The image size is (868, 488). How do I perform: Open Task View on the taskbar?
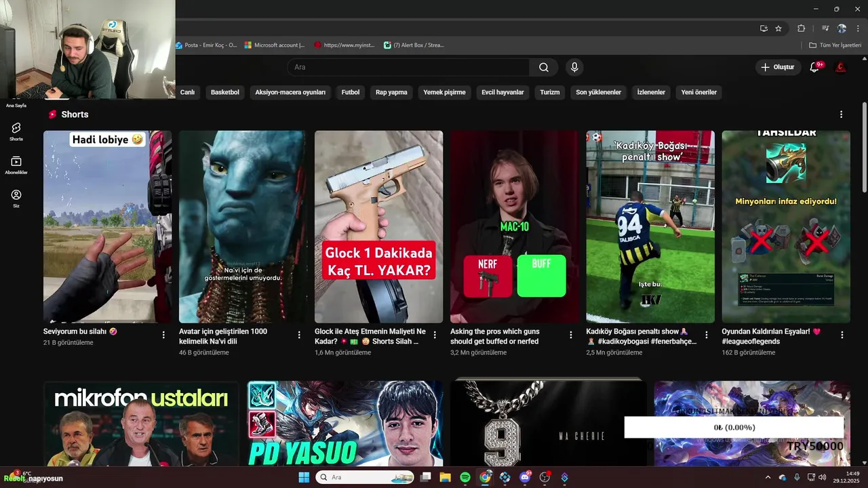coord(425,477)
